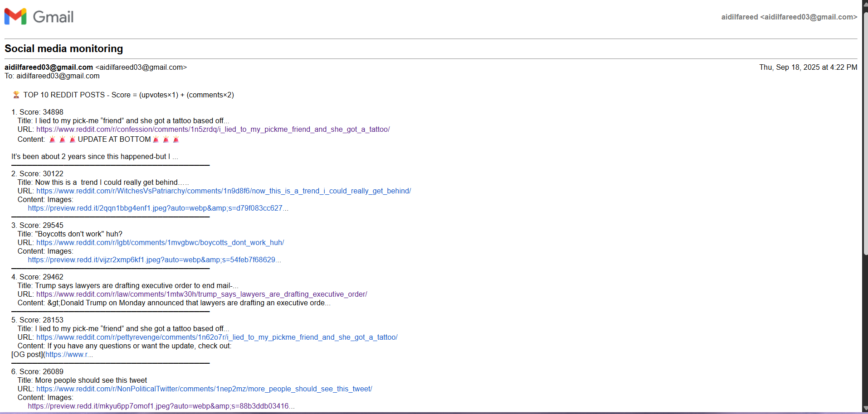The height and width of the screenshot is (414, 868).
Task: Open the NonPoliticalTwitter tweet post URL
Action: pos(204,389)
